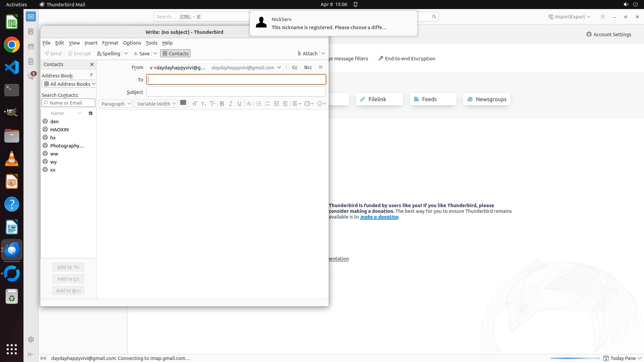Click the remove text styling icon

click(x=249, y=104)
